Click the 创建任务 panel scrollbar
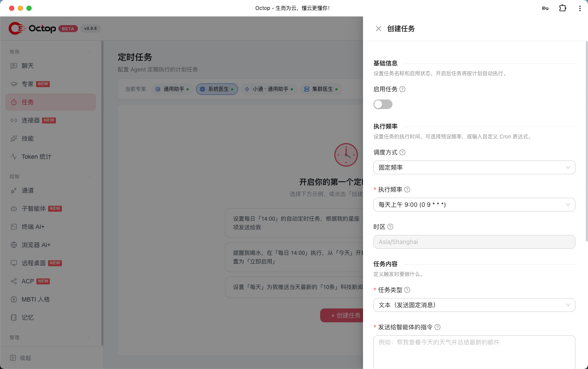This screenshot has width=588, height=369. coord(586,141)
